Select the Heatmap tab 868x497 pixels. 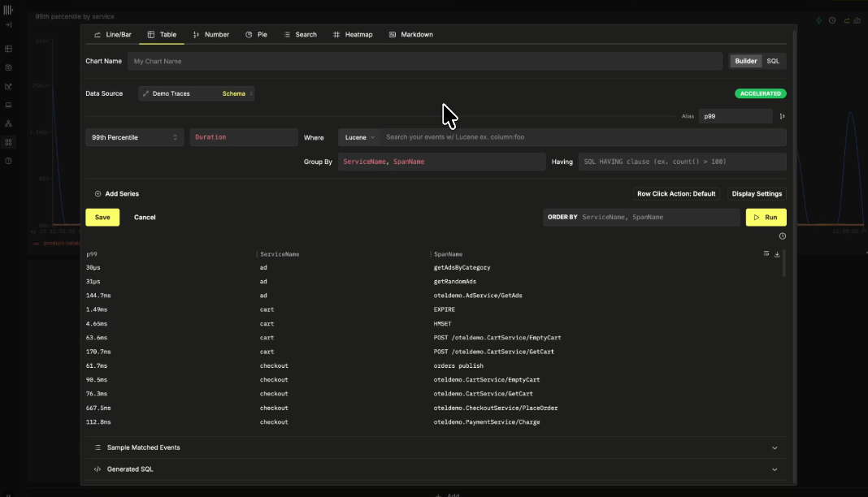pyautogui.click(x=353, y=34)
